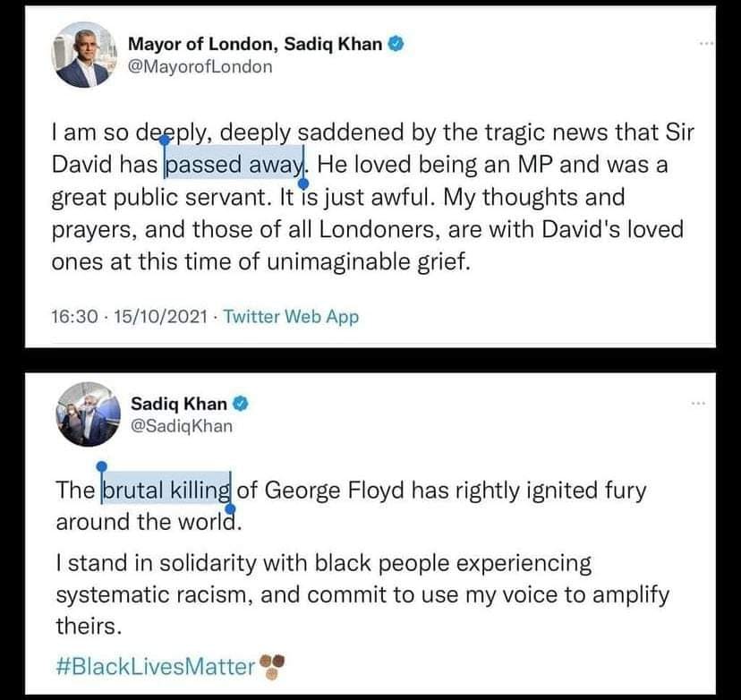
Task: Click start selection handle above 'brutal killing'
Action: click(102, 466)
